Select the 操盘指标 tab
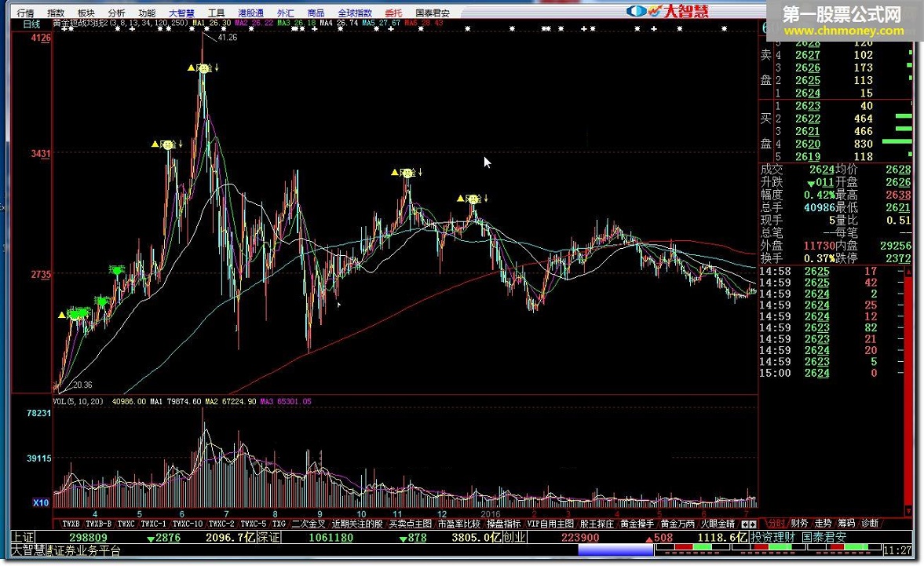 504,524
